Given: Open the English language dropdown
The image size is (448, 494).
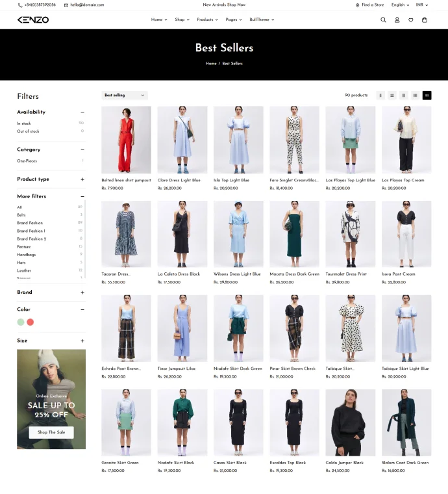Looking at the screenshot, I should pyautogui.click(x=400, y=5).
